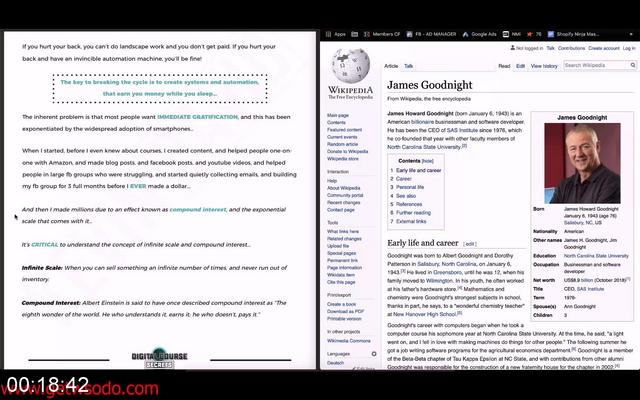Open the Shopify Ninja Mas... bookmark

[x=573, y=34]
